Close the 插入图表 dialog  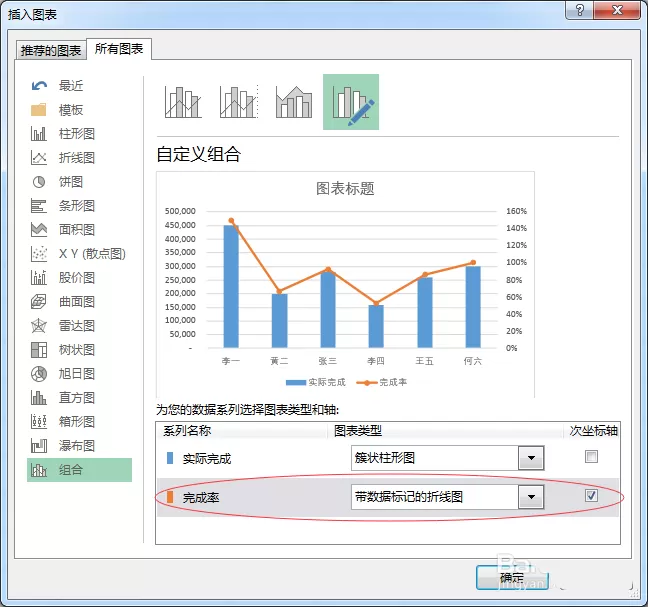[x=617, y=10]
